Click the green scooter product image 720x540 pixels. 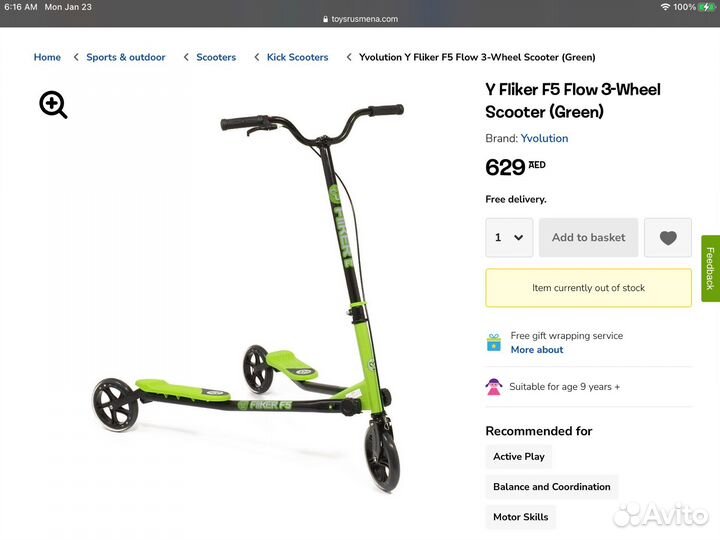coord(248,298)
